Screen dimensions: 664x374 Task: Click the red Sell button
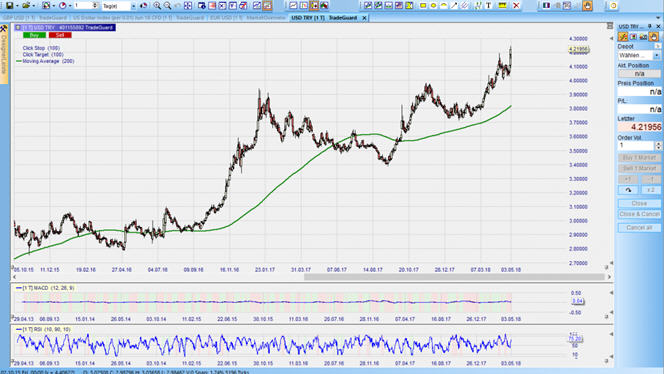point(60,35)
